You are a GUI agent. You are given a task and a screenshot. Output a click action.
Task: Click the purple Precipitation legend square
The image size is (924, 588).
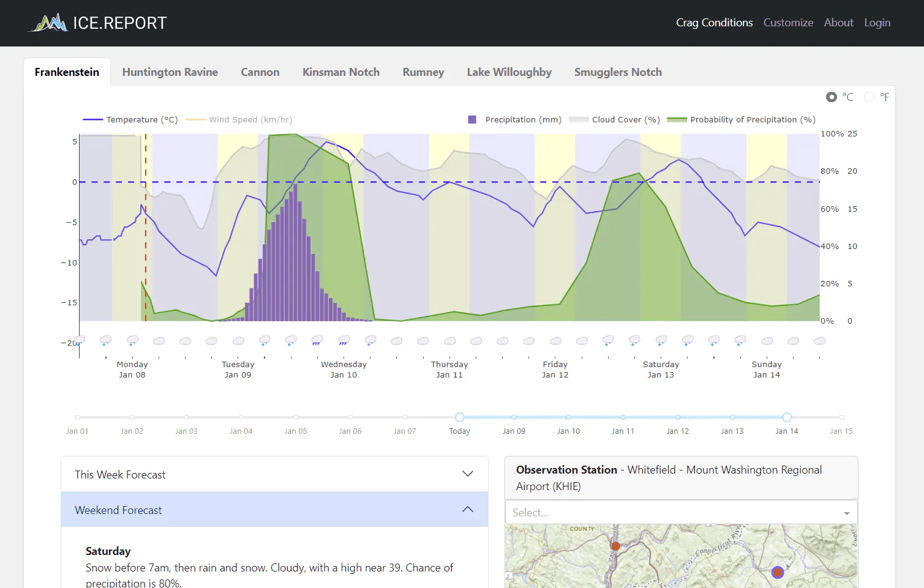pyautogui.click(x=472, y=120)
